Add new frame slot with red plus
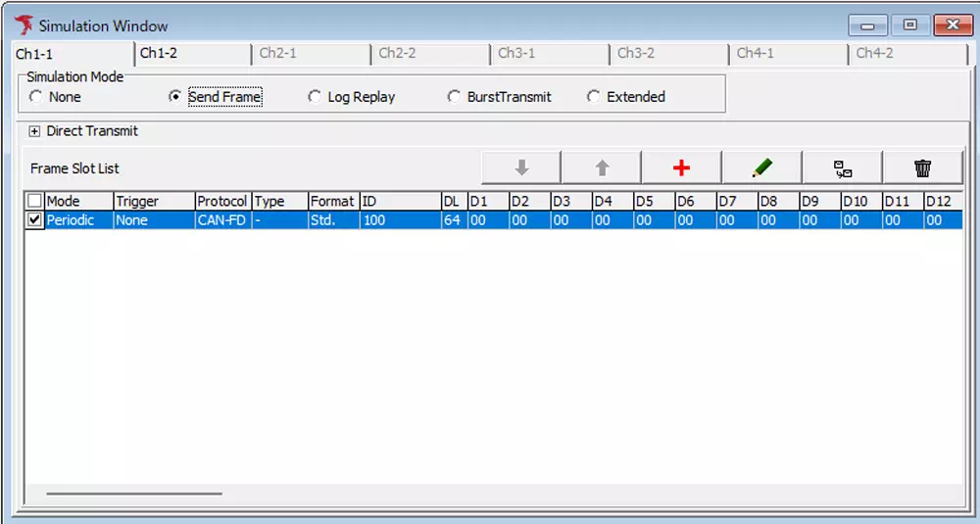Image resolution: width=980 pixels, height=524 pixels. [x=682, y=168]
